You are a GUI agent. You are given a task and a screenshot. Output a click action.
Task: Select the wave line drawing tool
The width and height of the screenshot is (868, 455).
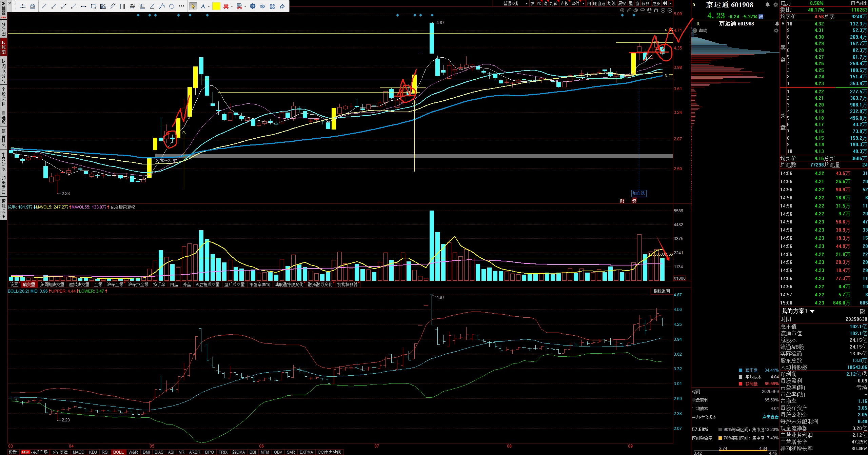tap(162, 6)
